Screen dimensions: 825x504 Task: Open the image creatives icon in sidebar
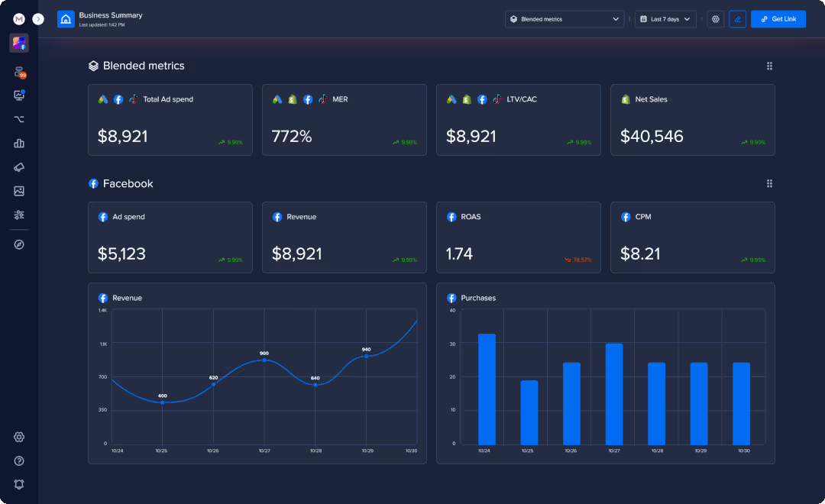19,191
